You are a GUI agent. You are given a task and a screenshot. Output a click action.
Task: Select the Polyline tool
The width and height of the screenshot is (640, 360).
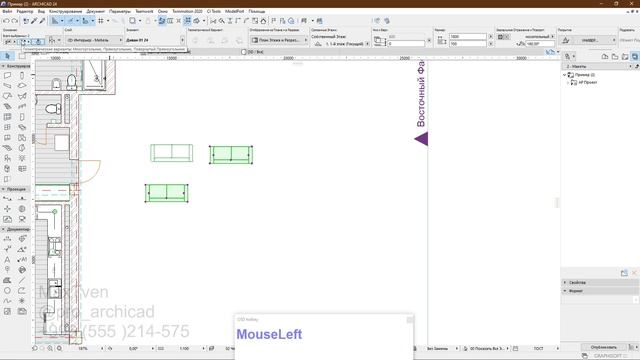(22, 291)
